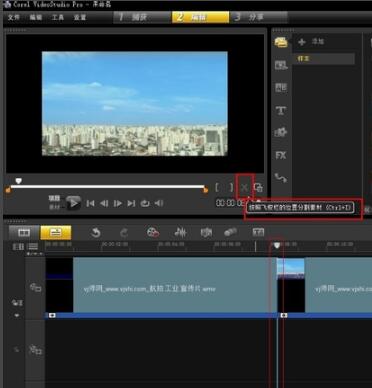Step to the next frame
The width and height of the screenshot is (372, 388).
click(x=118, y=203)
